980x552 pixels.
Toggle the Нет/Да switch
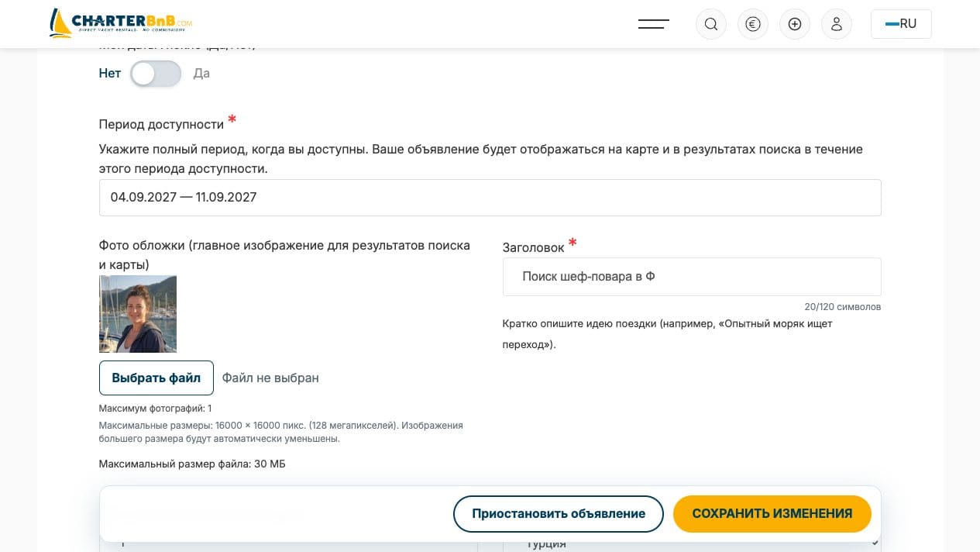pyautogui.click(x=156, y=74)
